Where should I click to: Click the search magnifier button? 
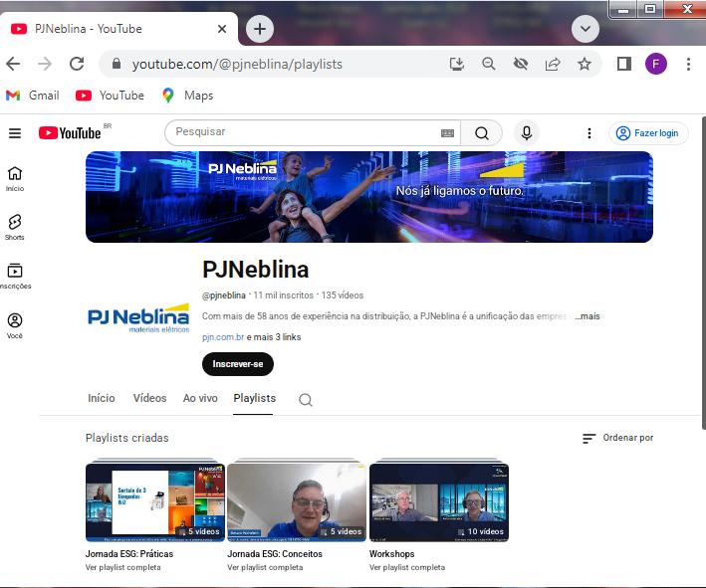pos(482,133)
